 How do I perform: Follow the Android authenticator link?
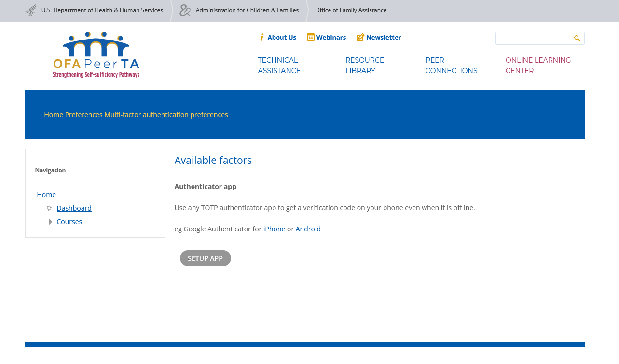click(x=308, y=229)
